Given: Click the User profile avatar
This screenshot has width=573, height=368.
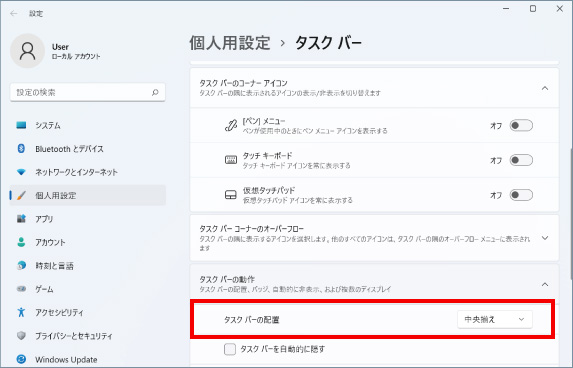Looking at the screenshot, I should [27, 51].
